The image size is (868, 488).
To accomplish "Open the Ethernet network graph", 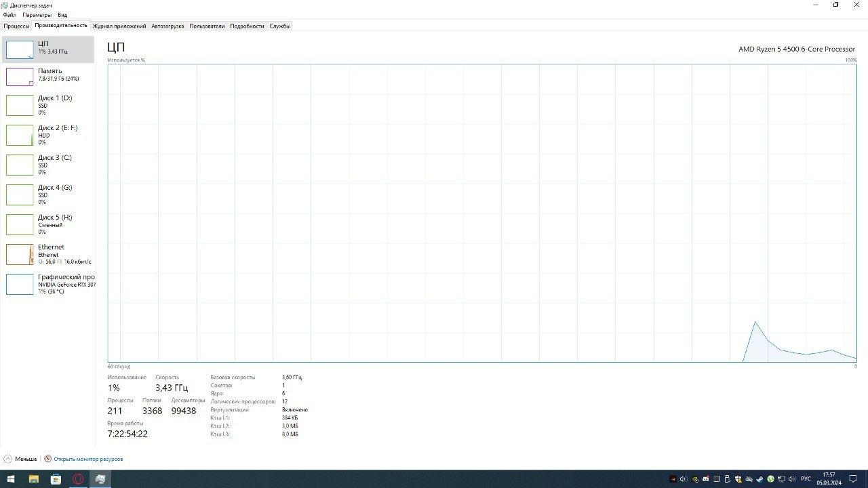I will tap(48, 254).
